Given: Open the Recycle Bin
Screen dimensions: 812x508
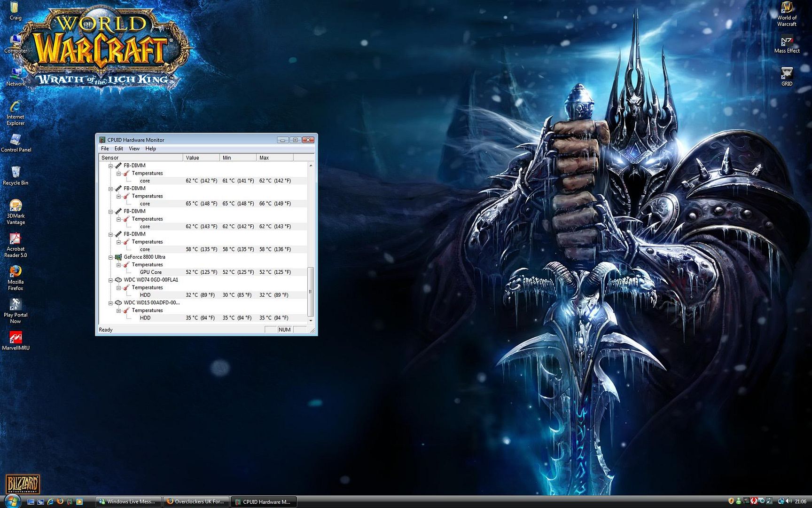Looking at the screenshot, I should pyautogui.click(x=16, y=176).
